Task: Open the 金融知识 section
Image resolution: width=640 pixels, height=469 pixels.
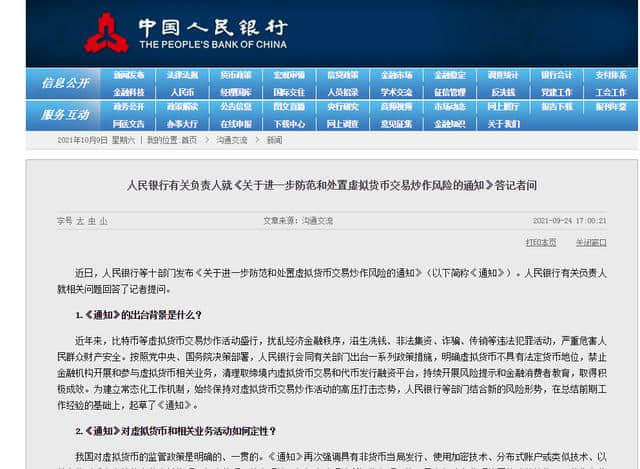Action: (449, 124)
